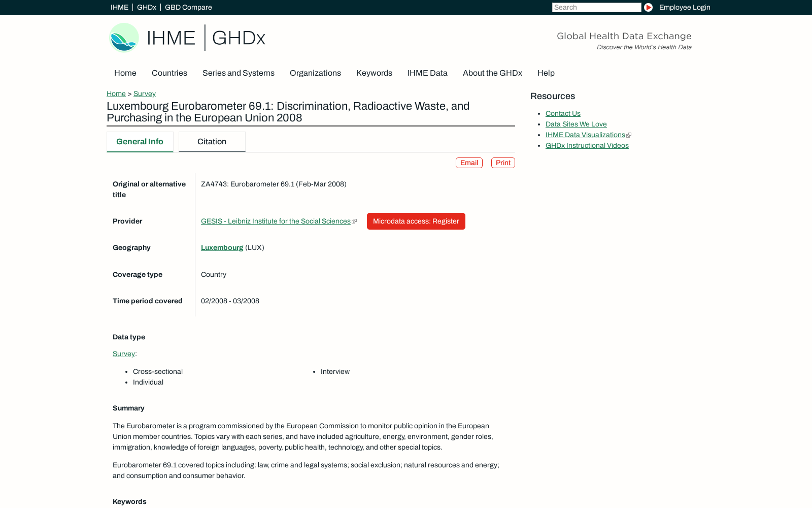Open IHME Data menu item
Screen dimensions: 812x508
[427, 73]
